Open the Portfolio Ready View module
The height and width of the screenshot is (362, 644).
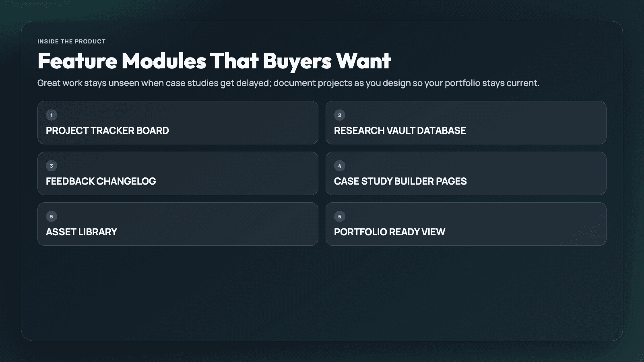click(x=466, y=224)
